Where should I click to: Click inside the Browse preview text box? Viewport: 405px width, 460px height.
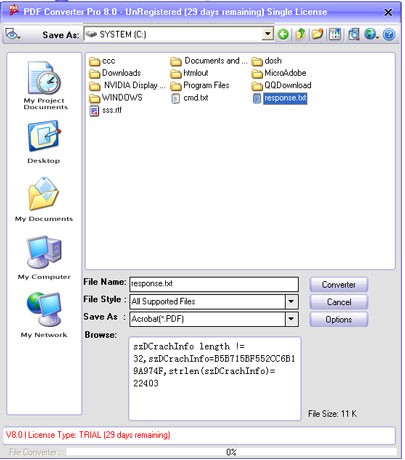[215, 378]
